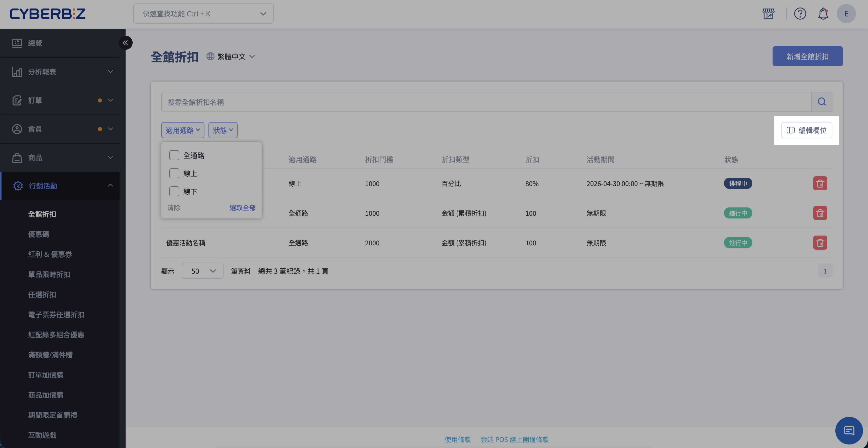This screenshot has width=868, height=448.
Task: Click the 編輯欄位 button
Action: pyautogui.click(x=806, y=130)
